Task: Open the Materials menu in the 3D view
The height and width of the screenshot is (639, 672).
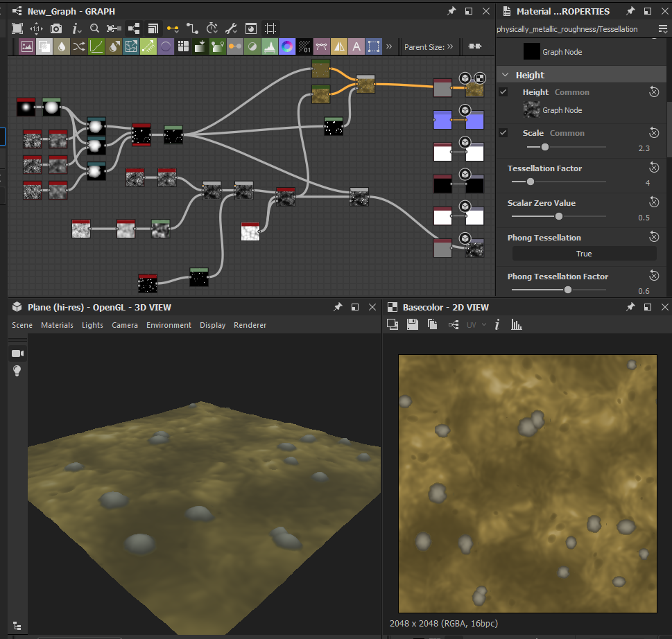Action: [x=57, y=325]
